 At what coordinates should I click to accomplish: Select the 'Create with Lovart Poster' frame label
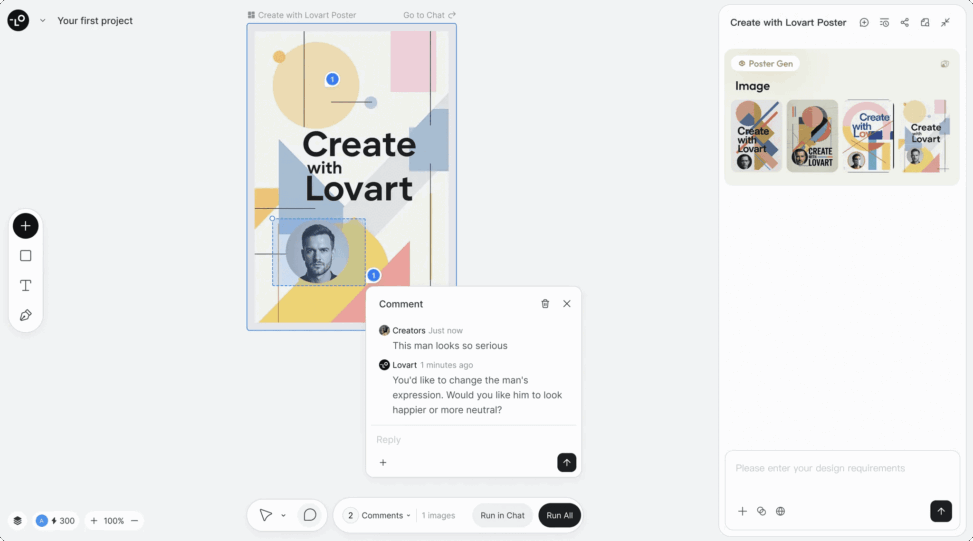pyautogui.click(x=302, y=15)
